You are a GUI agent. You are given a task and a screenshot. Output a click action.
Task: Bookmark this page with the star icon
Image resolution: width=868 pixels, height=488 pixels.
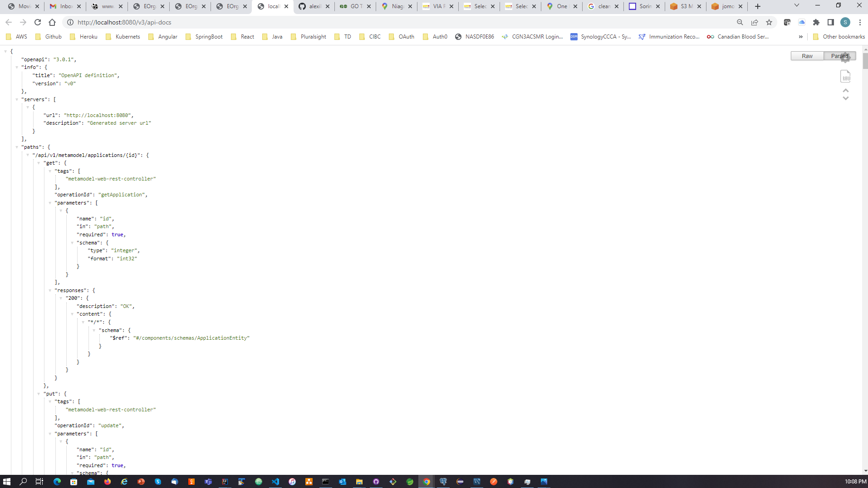tap(769, 22)
